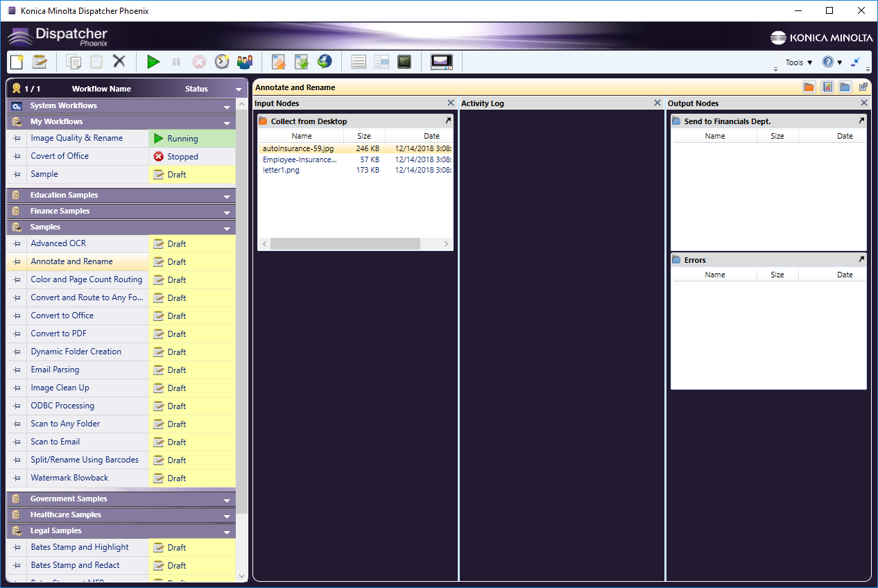Image resolution: width=878 pixels, height=588 pixels.
Task: Collapse the Samples group
Action: (227, 228)
